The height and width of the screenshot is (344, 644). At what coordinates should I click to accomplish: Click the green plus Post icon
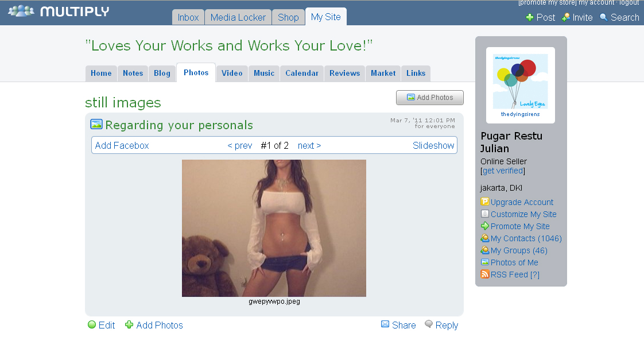coord(530,18)
